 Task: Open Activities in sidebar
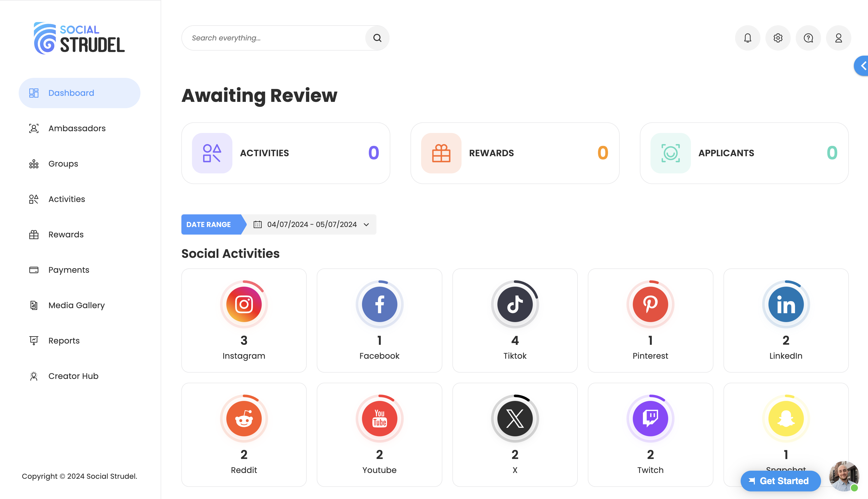click(x=79, y=199)
